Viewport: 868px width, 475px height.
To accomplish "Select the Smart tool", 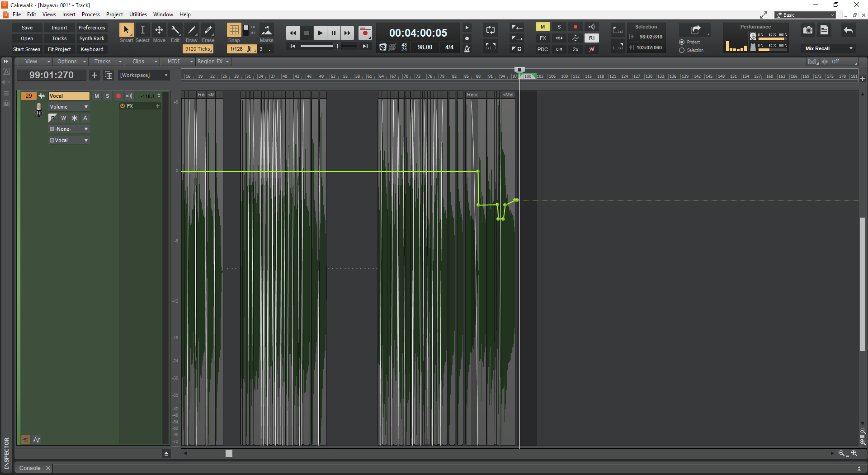I will point(126,30).
